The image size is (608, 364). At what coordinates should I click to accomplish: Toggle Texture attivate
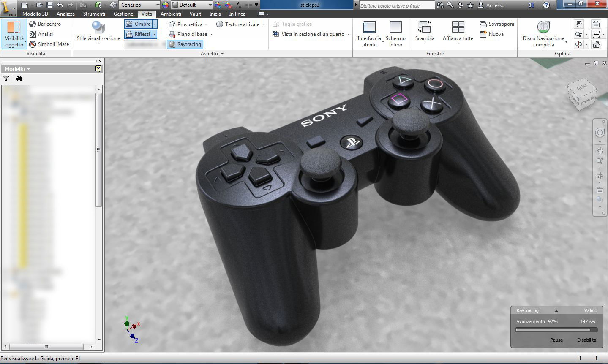[x=238, y=24]
